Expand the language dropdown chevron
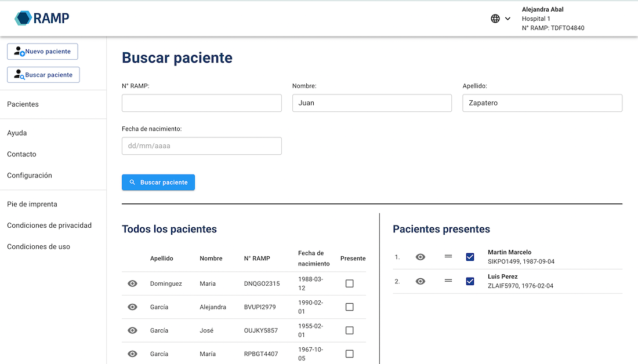This screenshot has height=364, width=638. (508, 19)
